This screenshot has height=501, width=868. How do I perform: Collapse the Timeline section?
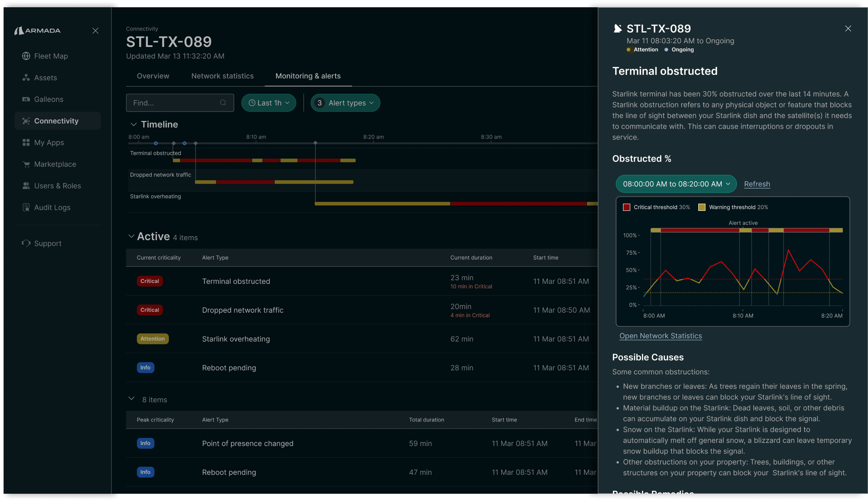coord(133,124)
